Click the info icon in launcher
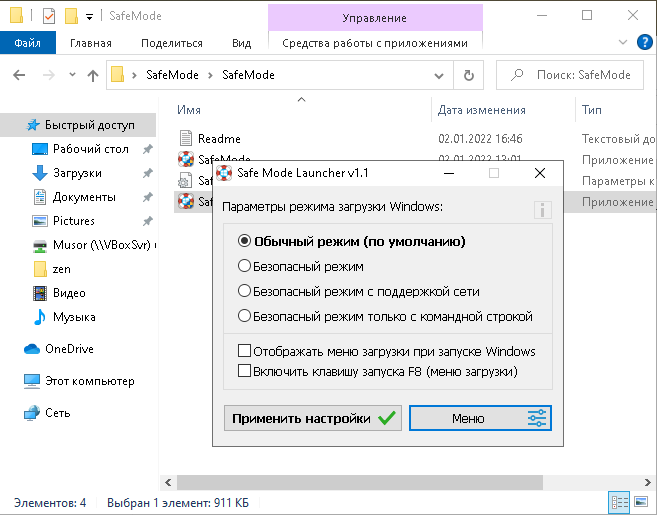The height and width of the screenshot is (515, 657). 543,210
